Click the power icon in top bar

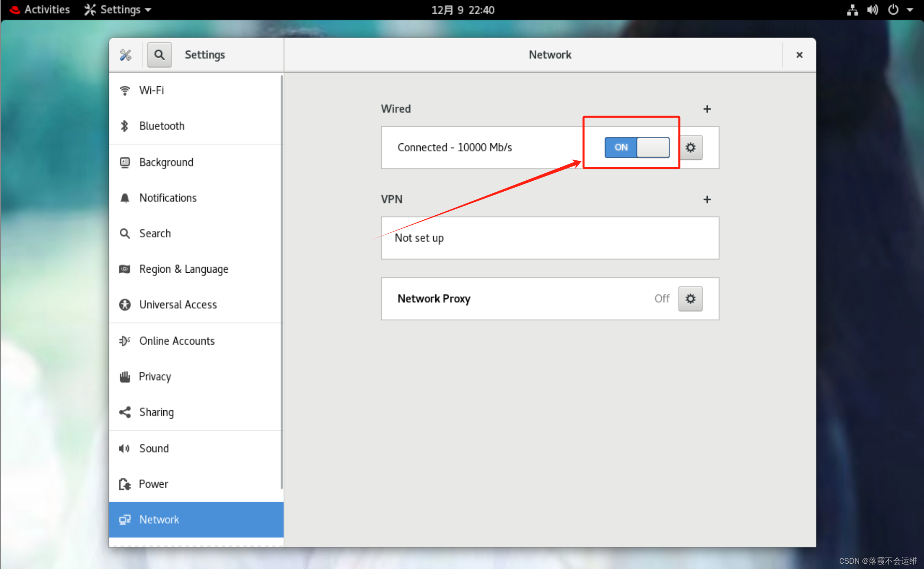(893, 10)
